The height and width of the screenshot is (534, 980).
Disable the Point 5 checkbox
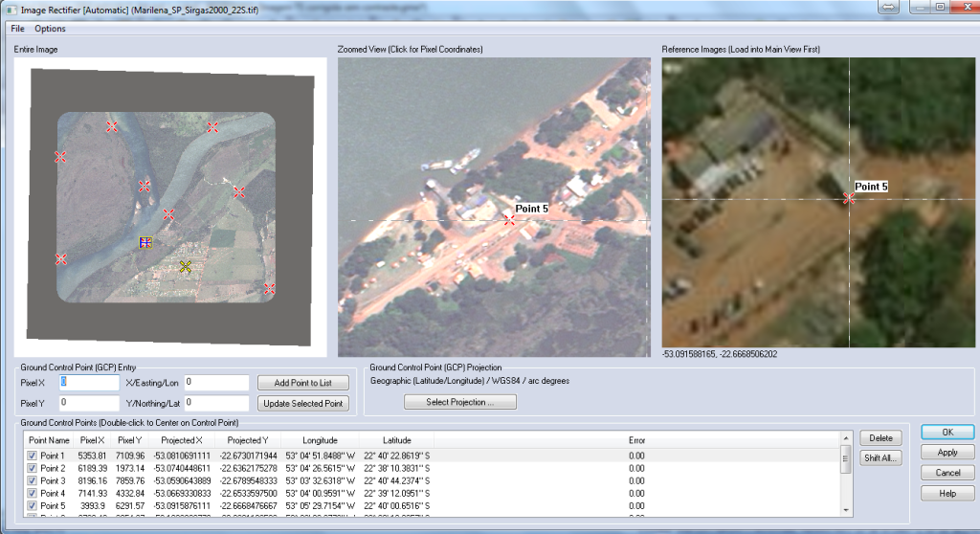pyautogui.click(x=33, y=505)
